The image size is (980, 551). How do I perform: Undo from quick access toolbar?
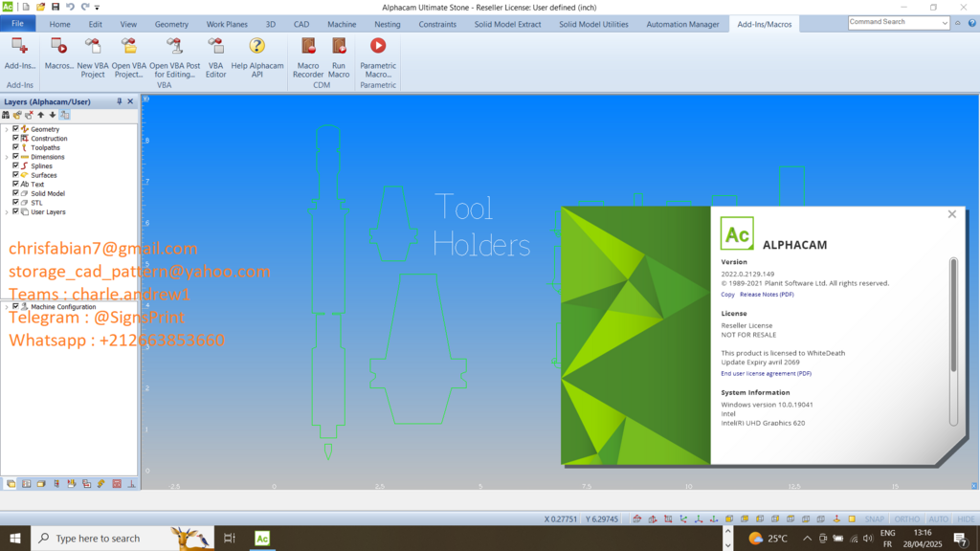point(70,7)
